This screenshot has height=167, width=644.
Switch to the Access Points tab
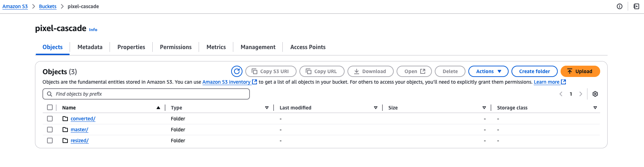pos(308,47)
